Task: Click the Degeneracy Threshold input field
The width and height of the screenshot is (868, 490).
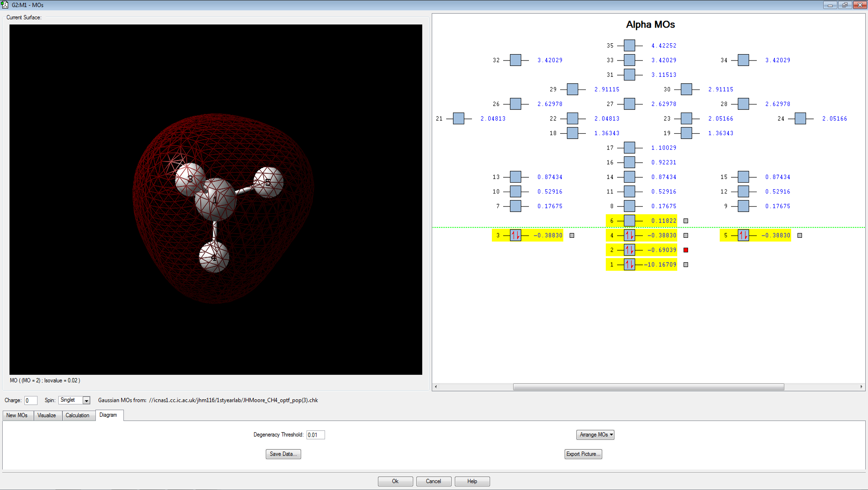Action: [x=315, y=435]
